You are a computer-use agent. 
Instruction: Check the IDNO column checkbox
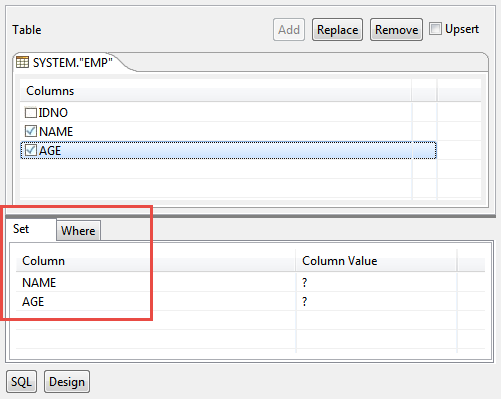31,113
